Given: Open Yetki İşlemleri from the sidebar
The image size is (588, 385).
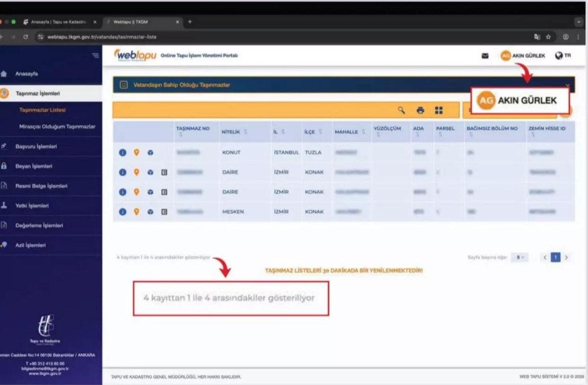Looking at the screenshot, I should [32, 206].
